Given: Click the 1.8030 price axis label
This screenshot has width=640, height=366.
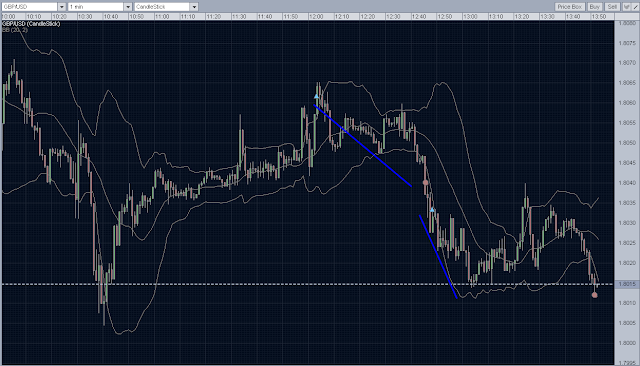Looking at the screenshot, I should 627,223.
